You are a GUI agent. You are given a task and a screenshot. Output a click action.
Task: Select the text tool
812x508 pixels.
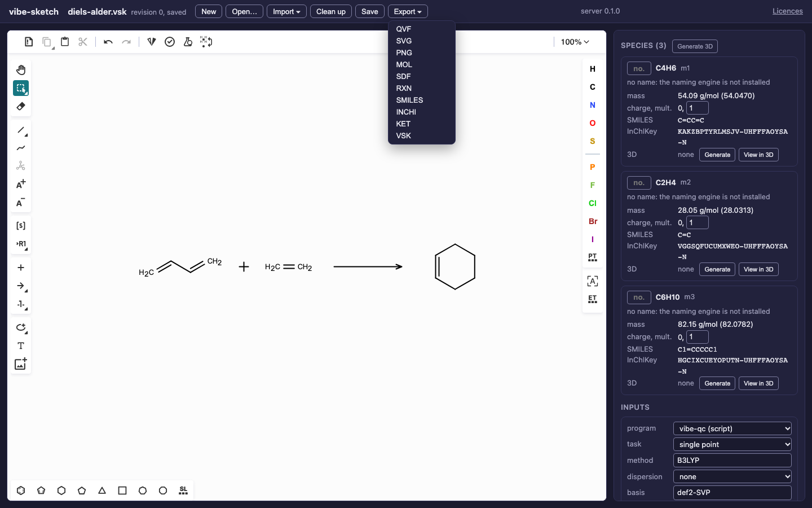tap(21, 345)
